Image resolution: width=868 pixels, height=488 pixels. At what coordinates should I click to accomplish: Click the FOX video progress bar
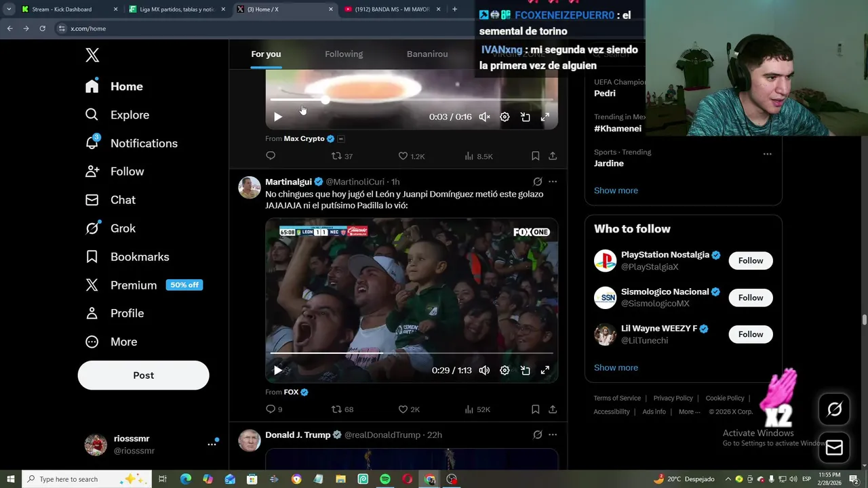[412, 353]
